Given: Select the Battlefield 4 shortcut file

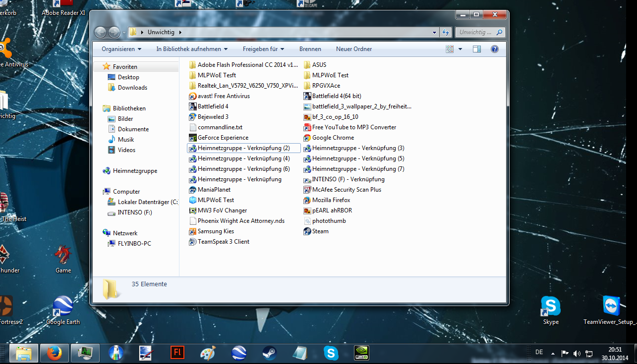Looking at the screenshot, I should point(209,106).
